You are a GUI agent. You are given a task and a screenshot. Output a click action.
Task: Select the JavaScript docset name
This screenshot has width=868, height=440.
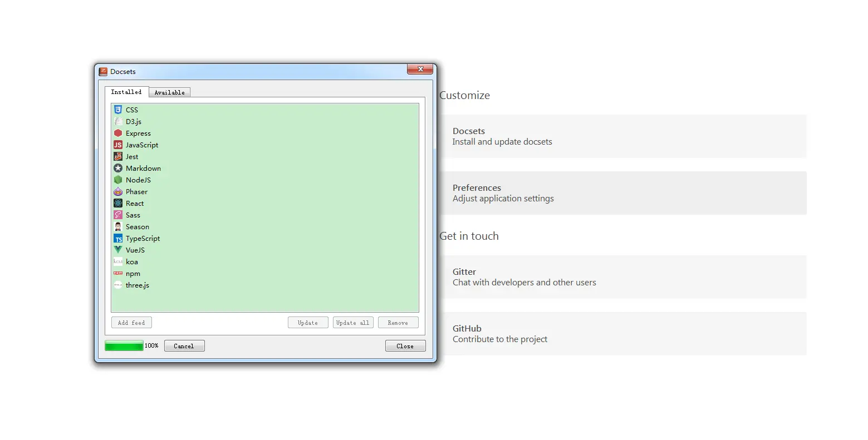142,145
